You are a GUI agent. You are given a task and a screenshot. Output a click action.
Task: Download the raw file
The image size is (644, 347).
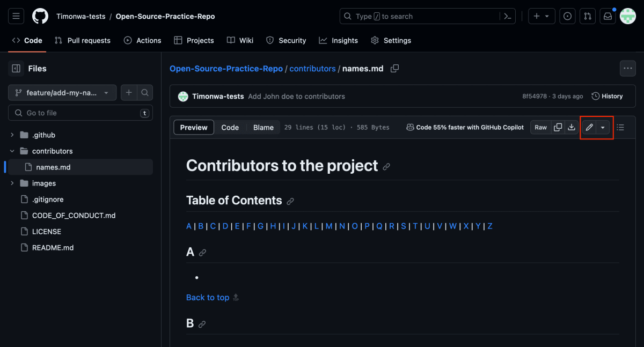572,127
